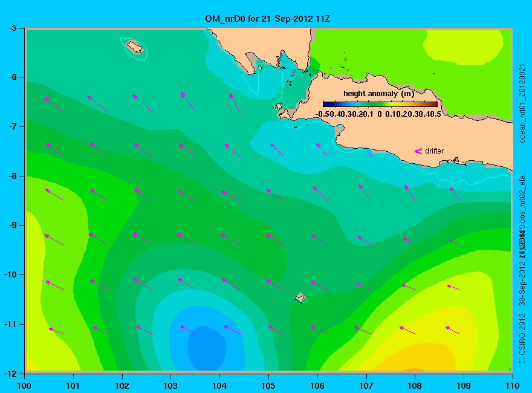Select x-axis label 108
The width and height of the screenshot is (532, 393).
[x=415, y=386]
